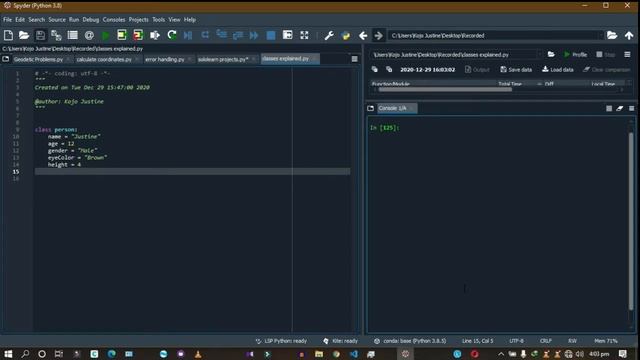Click the Profile button

coord(575,55)
